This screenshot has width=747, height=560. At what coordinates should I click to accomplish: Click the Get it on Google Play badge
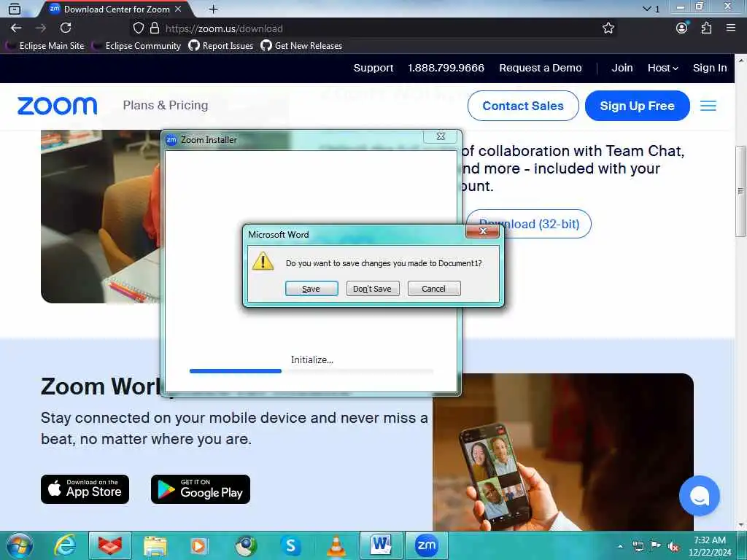pos(201,489)
